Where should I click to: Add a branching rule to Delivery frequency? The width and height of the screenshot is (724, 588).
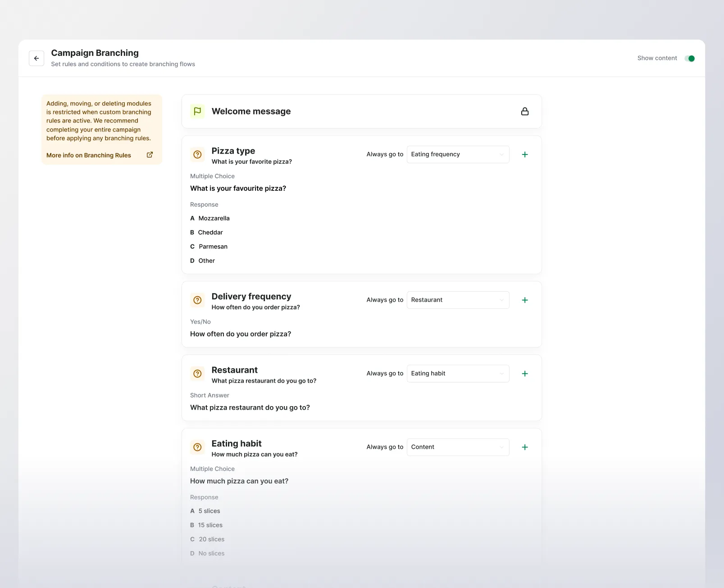click(525, 300)
